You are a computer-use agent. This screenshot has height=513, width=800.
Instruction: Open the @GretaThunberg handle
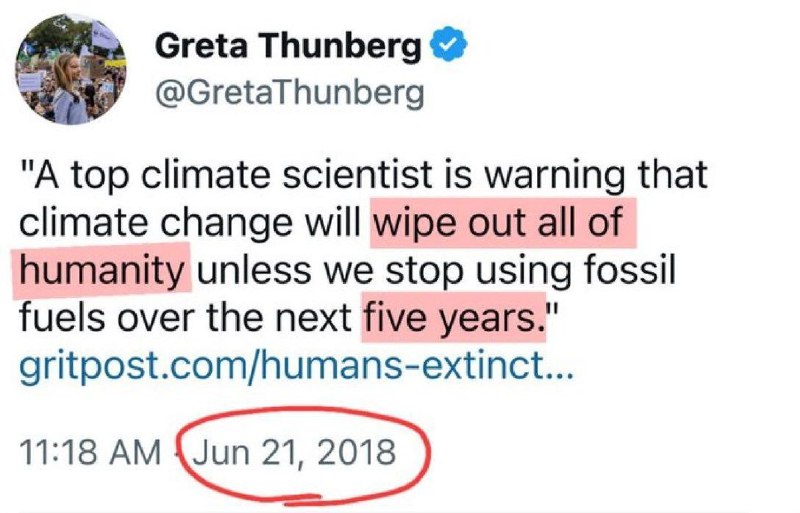289,93
